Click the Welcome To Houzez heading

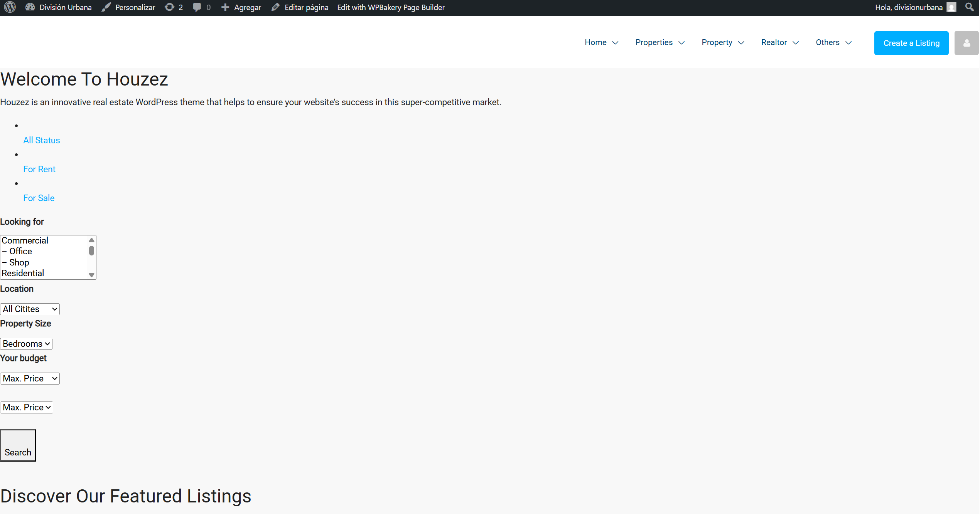(84, 79)
